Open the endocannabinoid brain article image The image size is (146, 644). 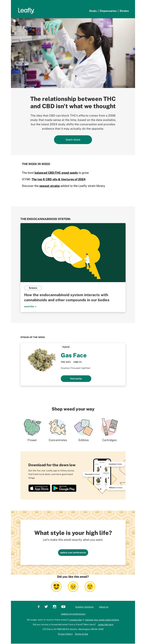coord(73,252)
